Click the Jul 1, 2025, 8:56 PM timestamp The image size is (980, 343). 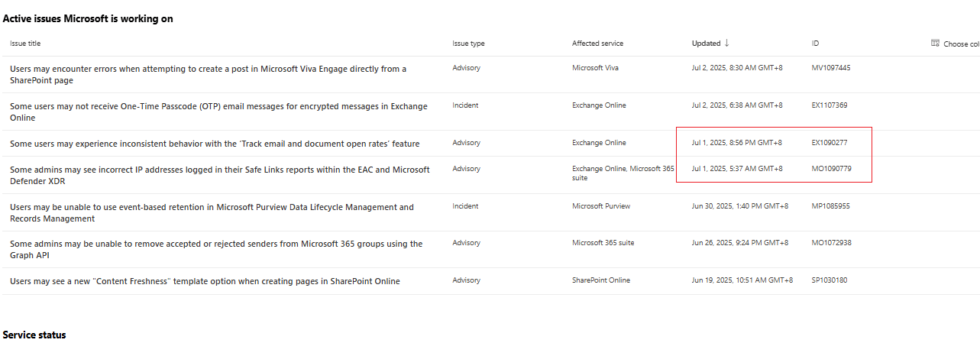point(737,143)
